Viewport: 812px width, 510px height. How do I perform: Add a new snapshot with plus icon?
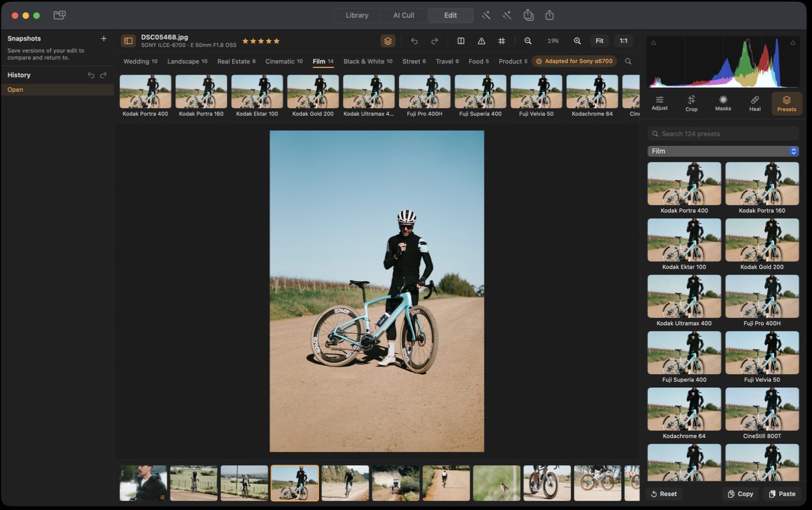point(103,38)
